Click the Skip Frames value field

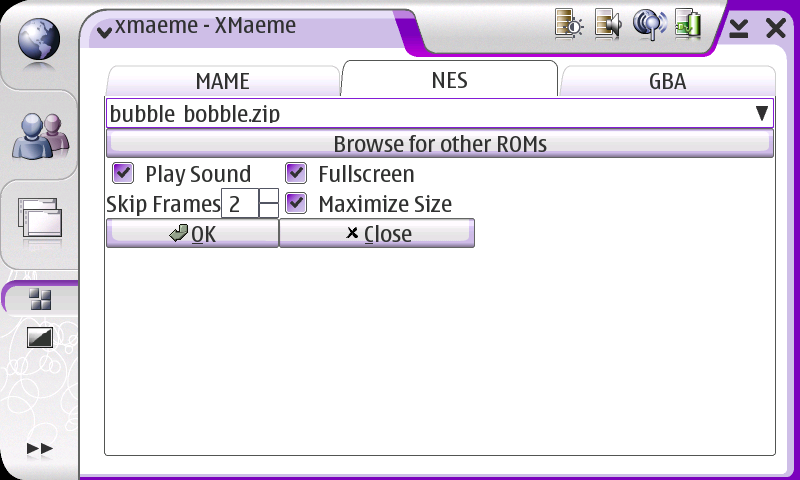[x=240, y=204]
